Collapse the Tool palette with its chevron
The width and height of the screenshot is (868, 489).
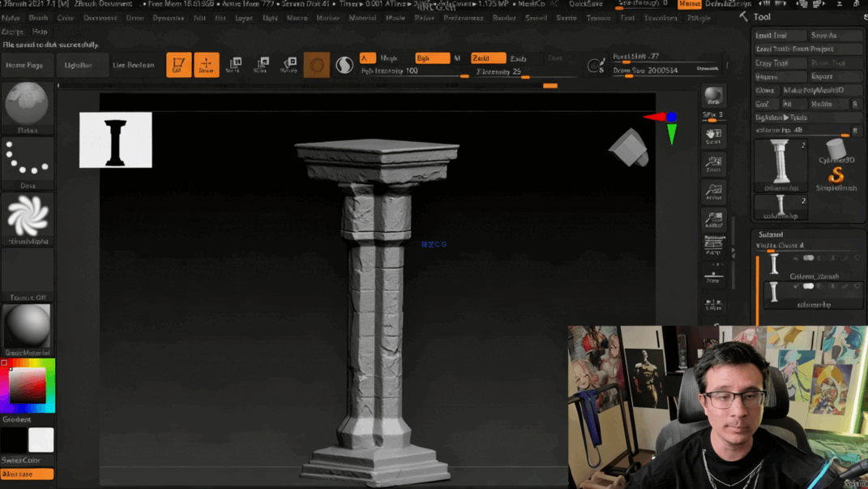click(745, 16)
